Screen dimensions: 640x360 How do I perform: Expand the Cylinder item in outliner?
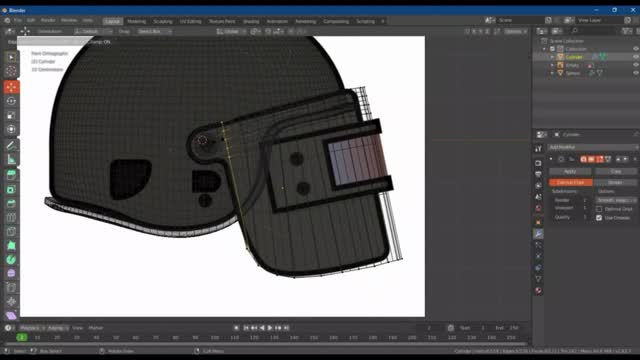(552, 57)
